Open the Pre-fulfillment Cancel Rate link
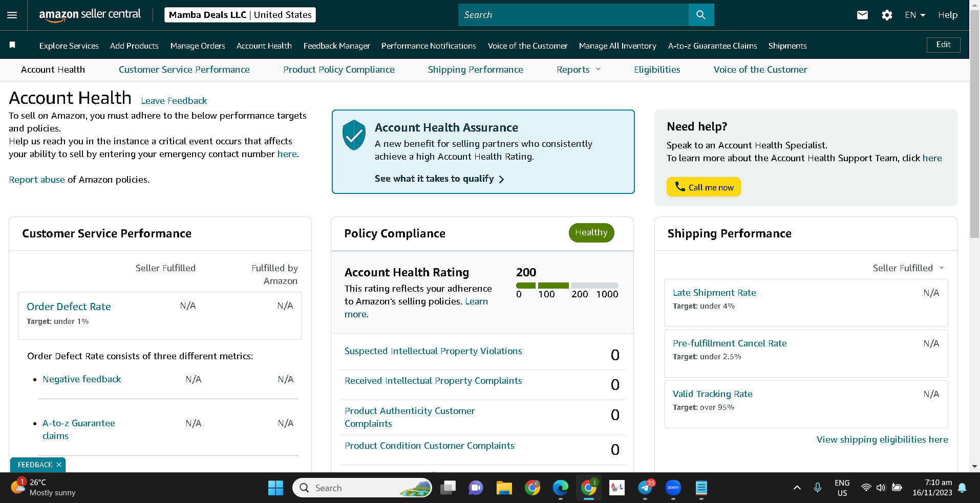The width and height of the screenshot is (980, 503). tap(730, 343)
